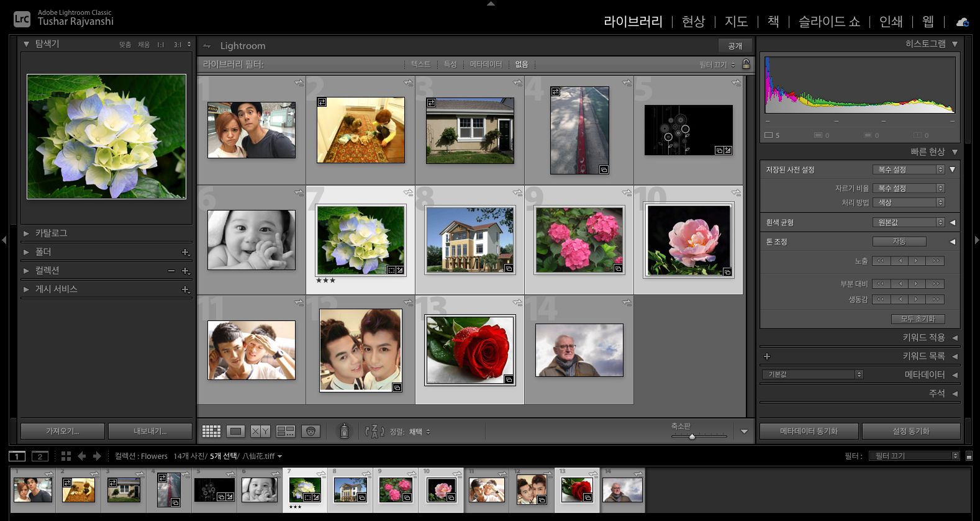This screenshot has width=980, height=521.
Task: Switch to the 인쇄 module
Action: coord(891,22)
